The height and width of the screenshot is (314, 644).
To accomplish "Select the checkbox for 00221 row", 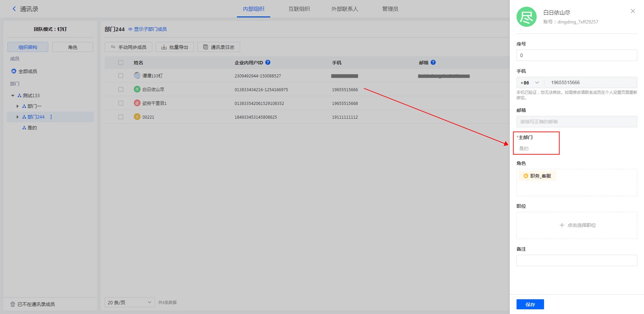I will 121,117.
